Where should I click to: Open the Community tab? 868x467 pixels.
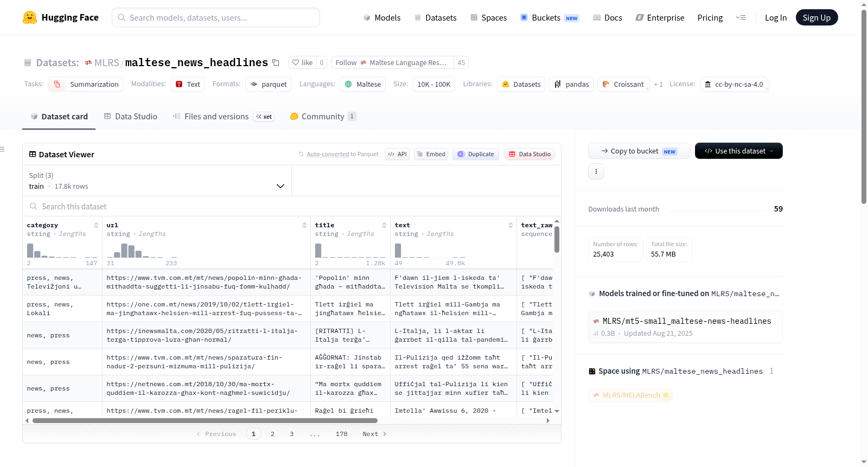coord(323,117)
